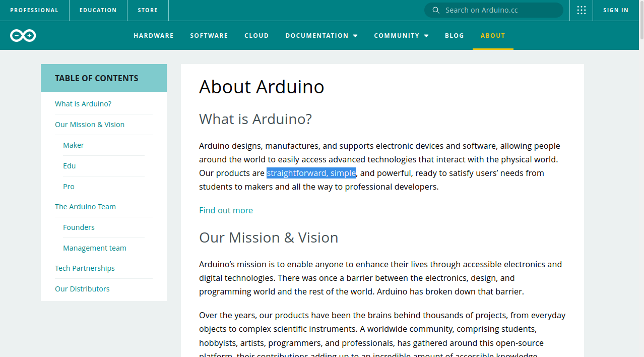Select 'Founders' under The Arduino Team
The image size is (644, 357).
click(79, 227)
